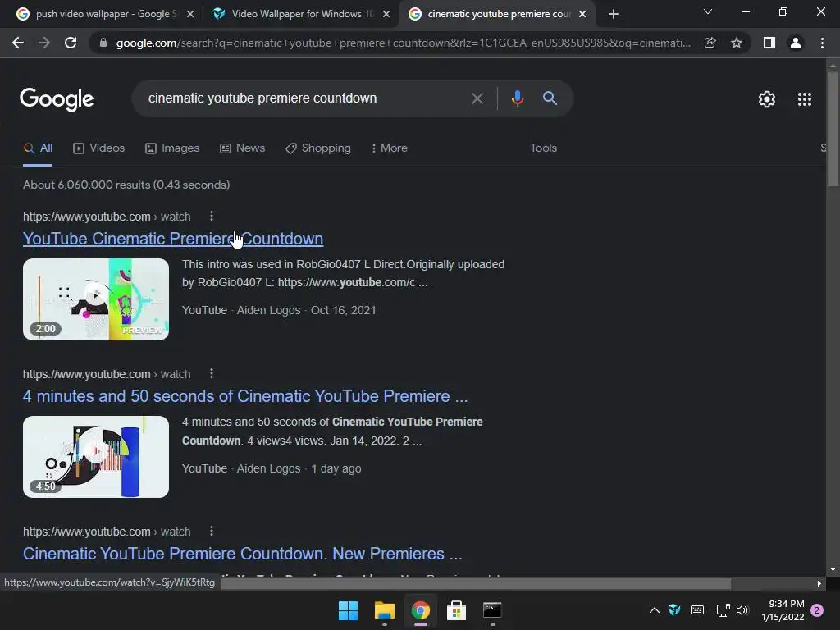Click the browser forward arrow
Screen dimensions: 840x630
click(x=44, y=43)
